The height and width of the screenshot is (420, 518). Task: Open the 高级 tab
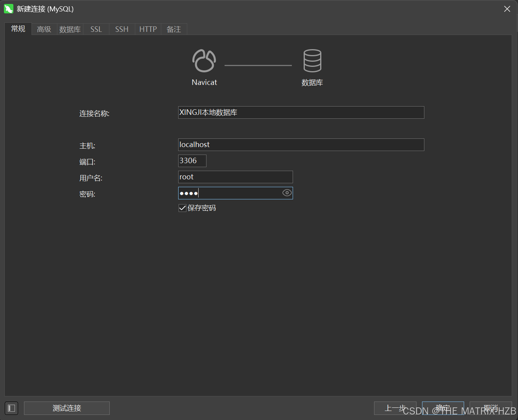coord(44,29)
